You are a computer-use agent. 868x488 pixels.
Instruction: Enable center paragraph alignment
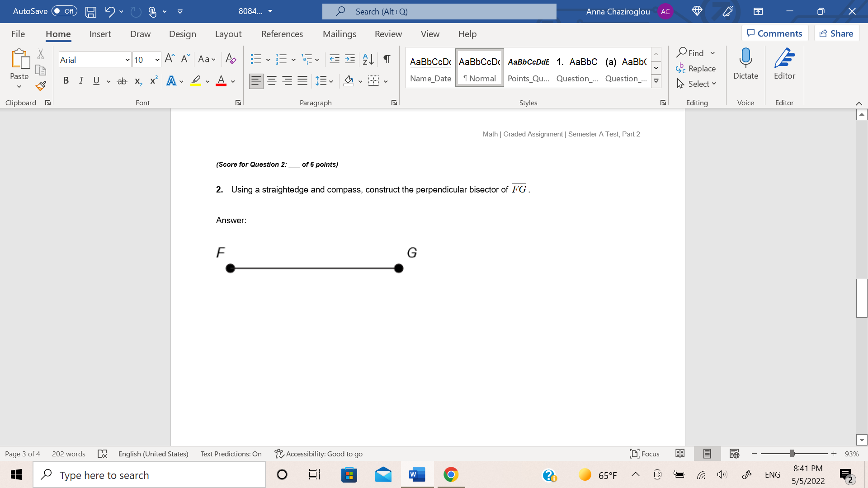tap(272, 81)
